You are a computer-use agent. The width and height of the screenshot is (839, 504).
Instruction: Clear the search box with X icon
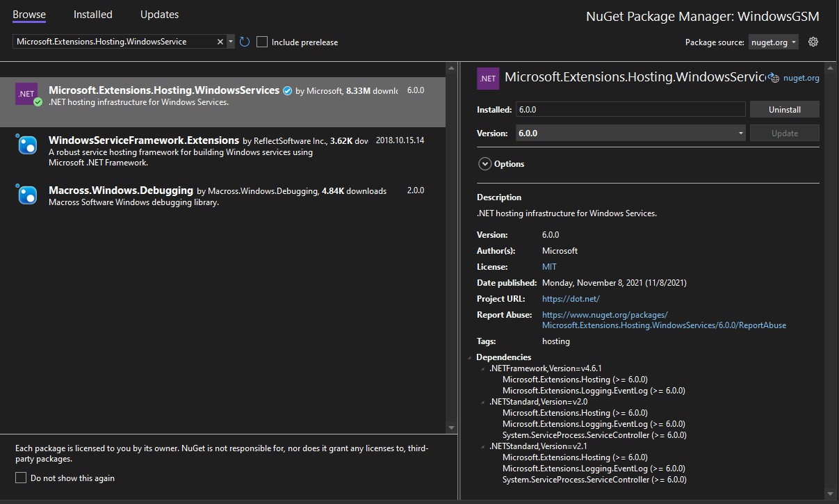220,42
